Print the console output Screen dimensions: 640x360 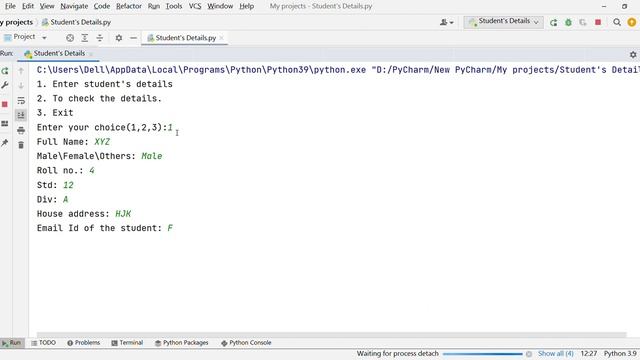(21, 130)
